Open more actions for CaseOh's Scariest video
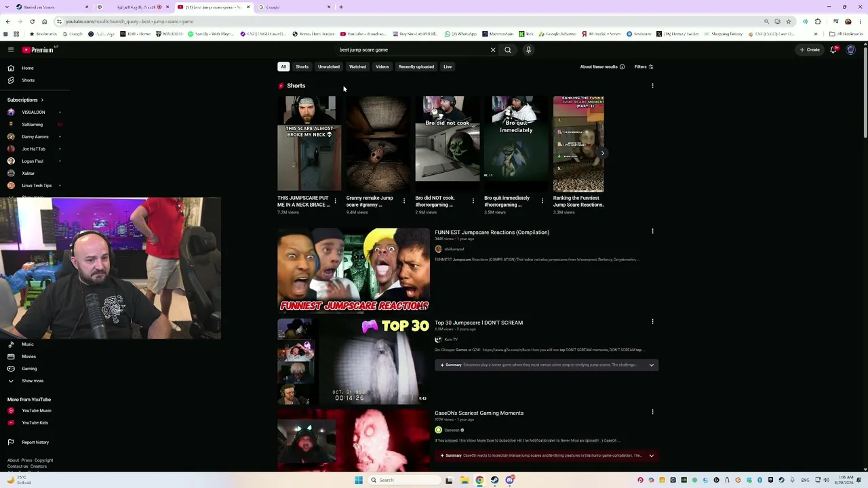The image size is (868, 488). pos(652,411)
